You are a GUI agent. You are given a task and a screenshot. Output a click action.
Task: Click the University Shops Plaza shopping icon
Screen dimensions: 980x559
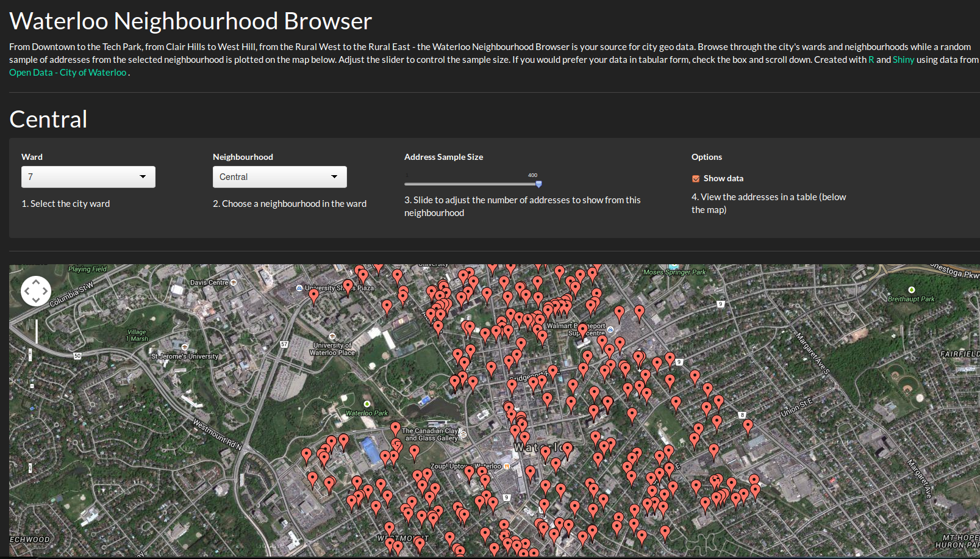[299, 288]
